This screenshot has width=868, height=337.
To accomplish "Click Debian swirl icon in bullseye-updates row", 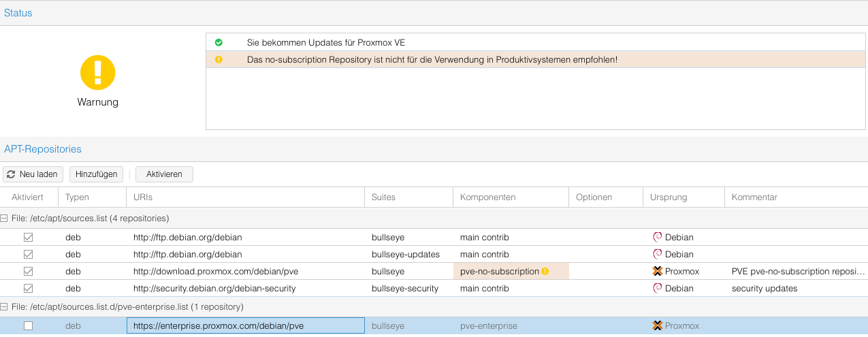I will [657, 254].
